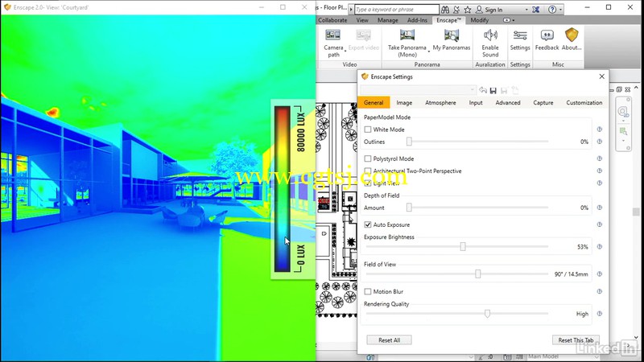Switch to the Image tab

point(404,103)
